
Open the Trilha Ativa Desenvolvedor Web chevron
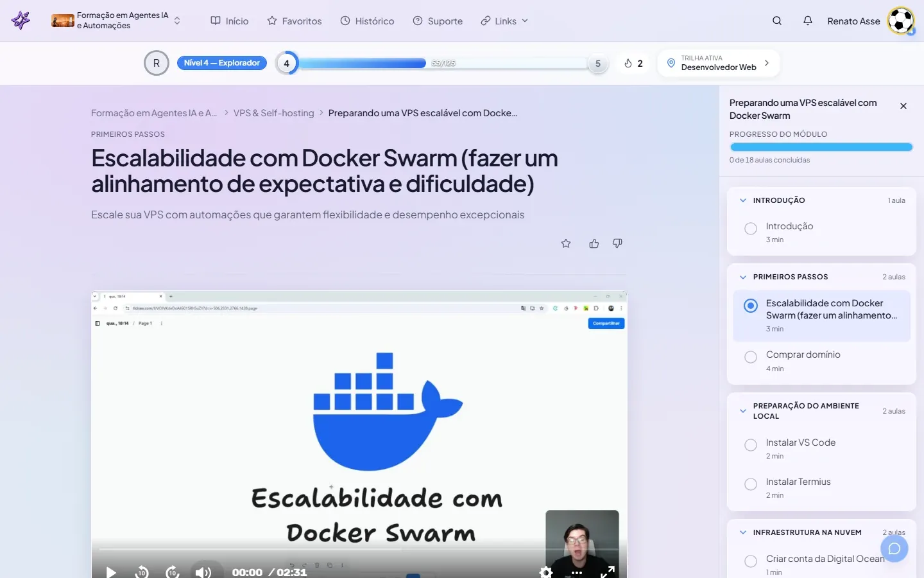(767, 63)
